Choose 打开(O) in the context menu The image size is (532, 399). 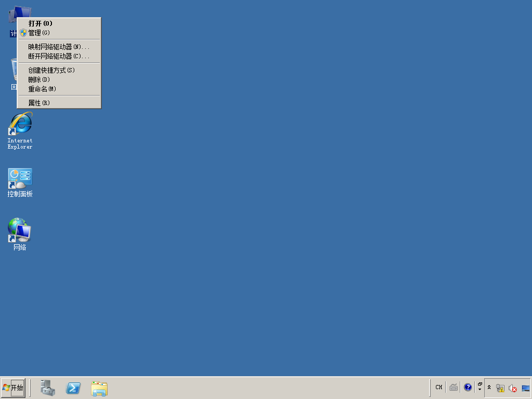[x=59, y=23]
